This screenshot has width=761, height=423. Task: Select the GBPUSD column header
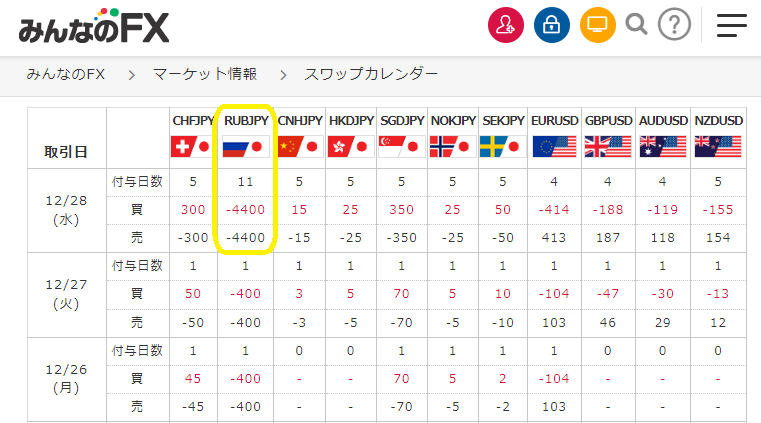(x=608, y=121)
